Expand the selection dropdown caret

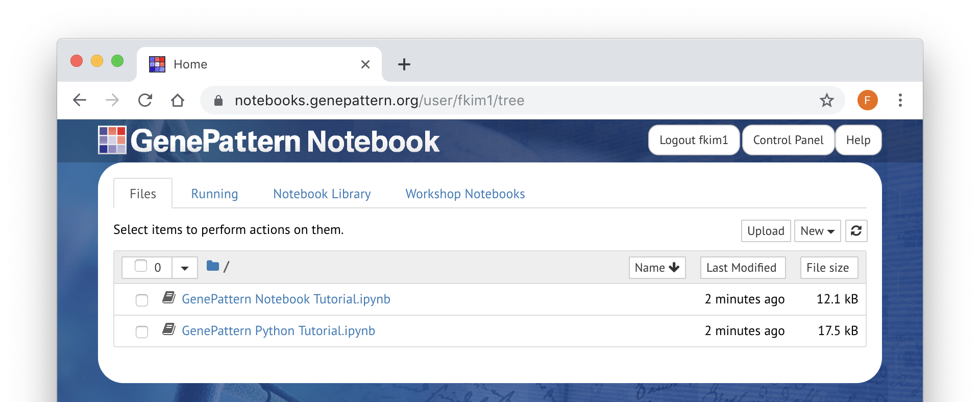(185, 268)
